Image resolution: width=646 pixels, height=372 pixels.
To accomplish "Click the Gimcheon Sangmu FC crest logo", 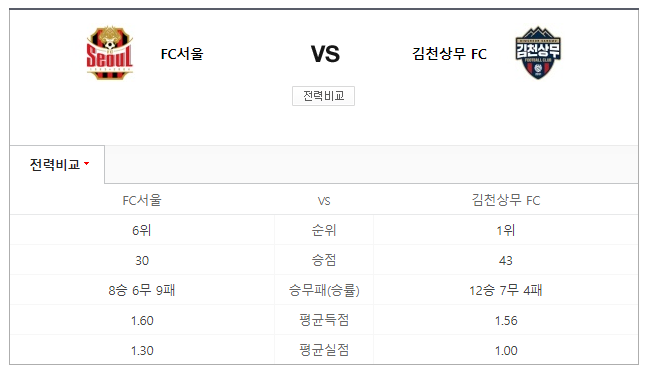I will (x=538, y=53).
